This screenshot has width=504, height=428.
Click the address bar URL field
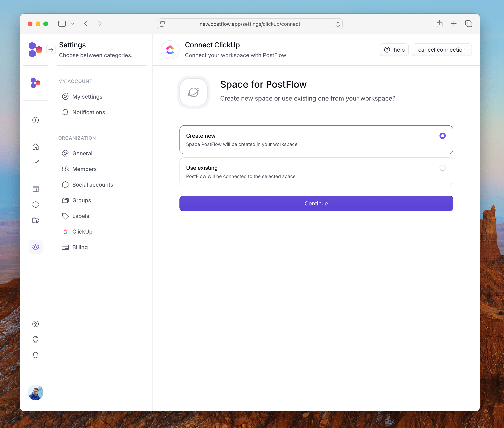coord(250,24)
